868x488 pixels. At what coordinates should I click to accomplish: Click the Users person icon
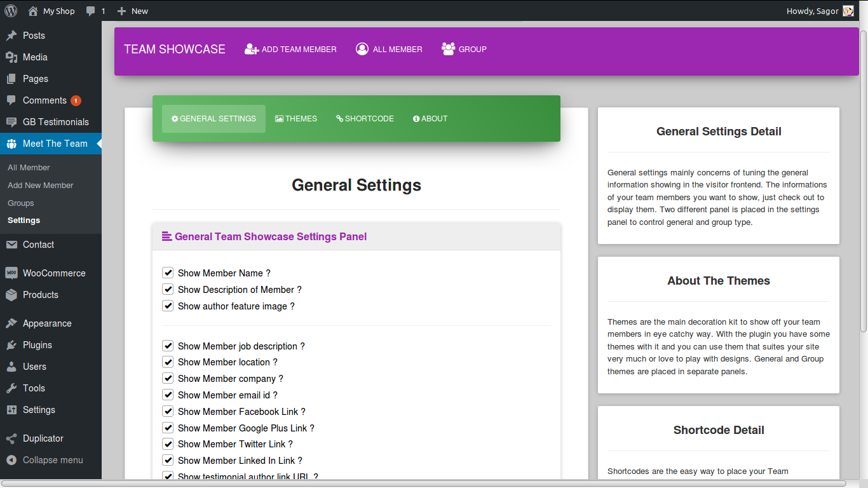11,367
